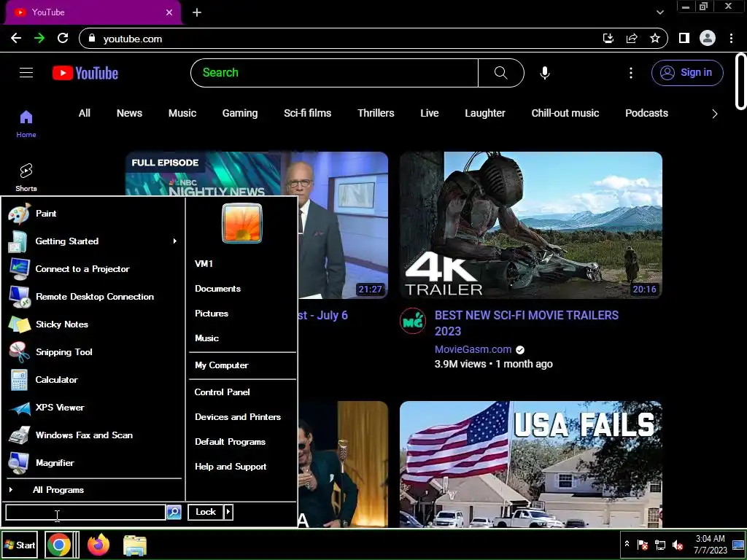Image resolution: width=747 pixels, height=560 pixels.
Task: Click the MovieGasm channel avatar
Action: coord(413,321)
